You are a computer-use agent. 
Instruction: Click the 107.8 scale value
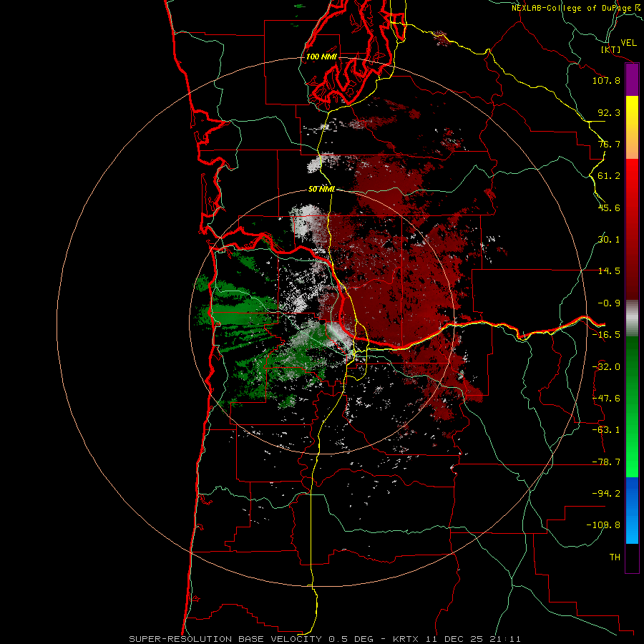click(x=606, y=80)
